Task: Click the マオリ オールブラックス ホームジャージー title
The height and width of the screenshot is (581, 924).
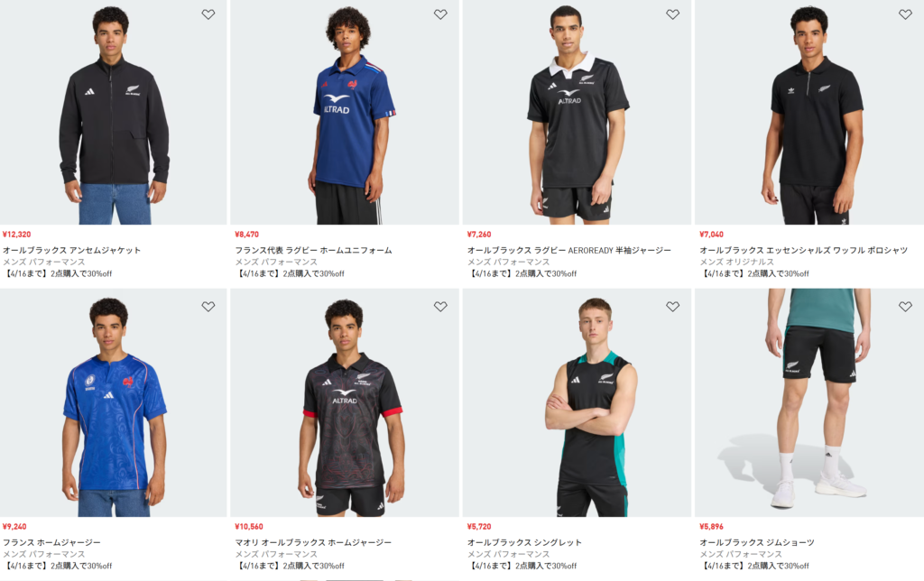Action: point(313,542)
